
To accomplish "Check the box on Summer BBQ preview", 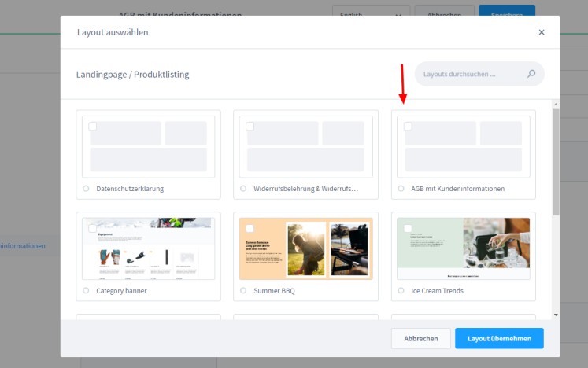I will 250,228.
